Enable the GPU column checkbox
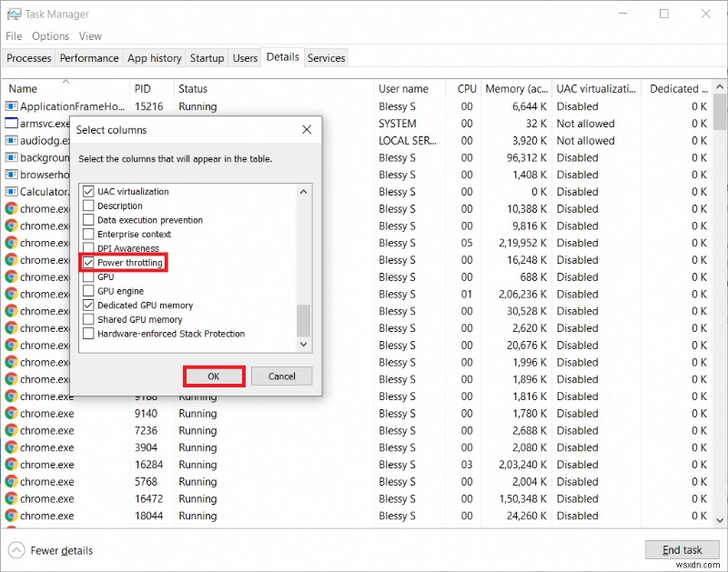 point(88,276)
